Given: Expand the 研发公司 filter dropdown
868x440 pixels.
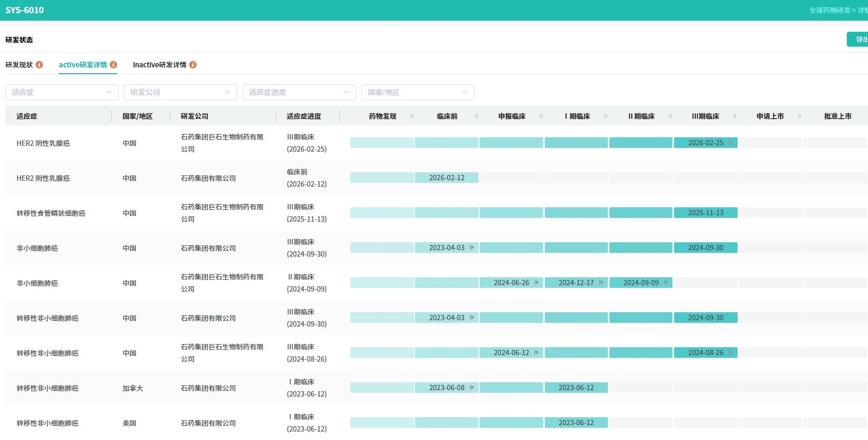Looking at the screenshot, I should tap(180, 92).
